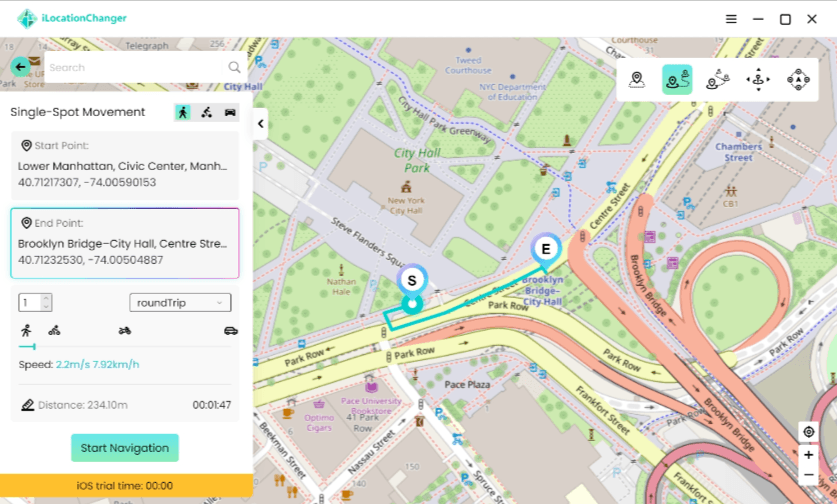Select the End Point location card
Viewport: 837px width, 504px height.
[125, 243]
